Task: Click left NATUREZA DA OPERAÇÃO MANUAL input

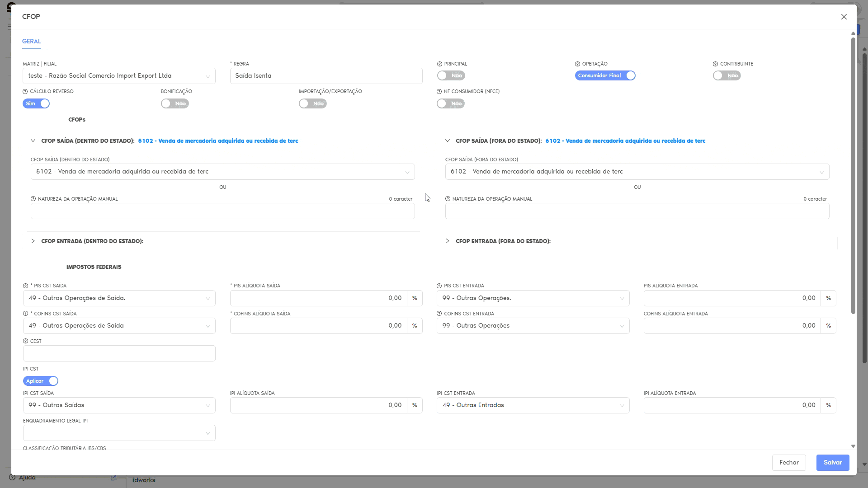Action: 222,211
